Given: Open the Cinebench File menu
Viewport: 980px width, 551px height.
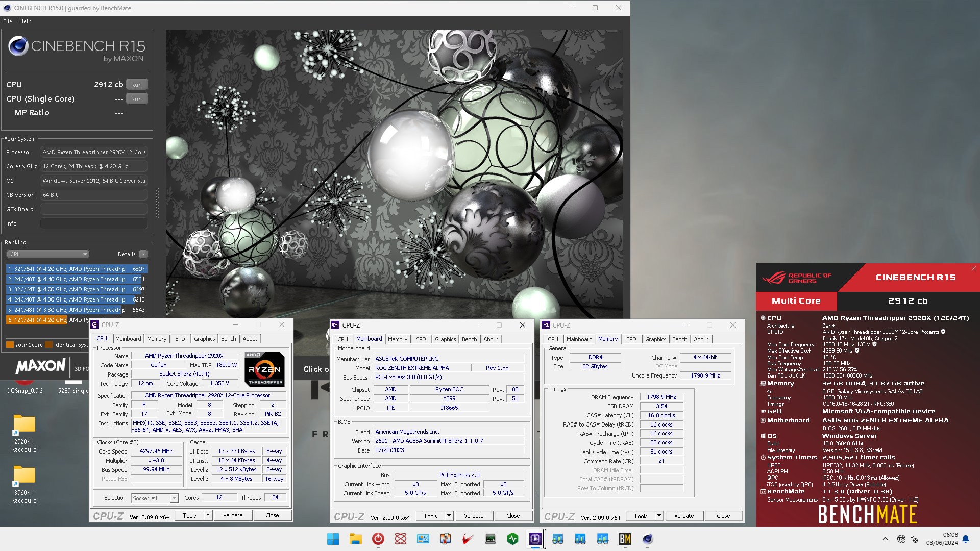Looking at the screenshot, I should pyautogui.click(x=8, y=21).
